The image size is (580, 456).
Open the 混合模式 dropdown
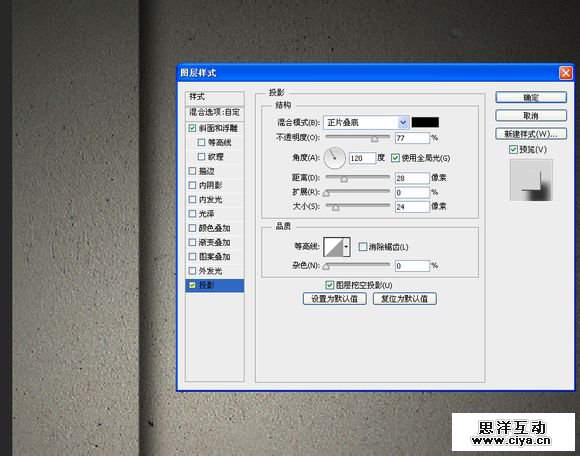click(x=366, y=122)
